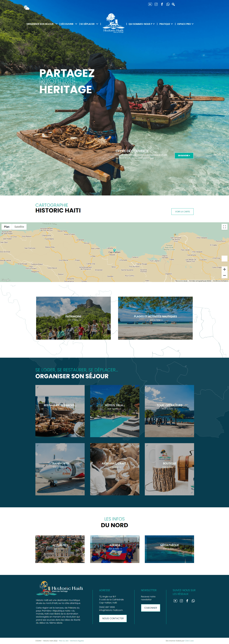Zoom in on the map
Image resolution: width=229 pixels, height=644 pixels.
point(225,269)
